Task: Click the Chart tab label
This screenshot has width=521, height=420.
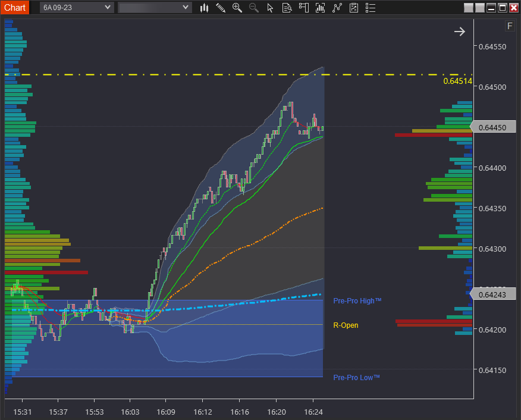Action: pyautogui.click(x=15, y=7)
